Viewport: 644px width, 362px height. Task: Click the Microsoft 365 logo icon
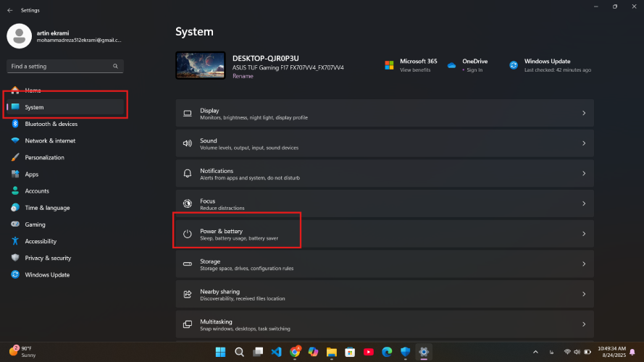[389, 65]
